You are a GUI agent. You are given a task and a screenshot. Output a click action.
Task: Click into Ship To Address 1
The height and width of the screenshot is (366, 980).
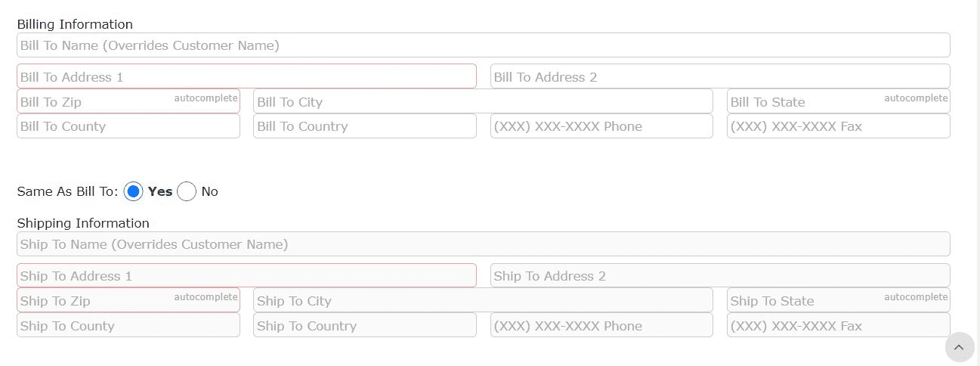pyautogui.click(x=246, y=275)
